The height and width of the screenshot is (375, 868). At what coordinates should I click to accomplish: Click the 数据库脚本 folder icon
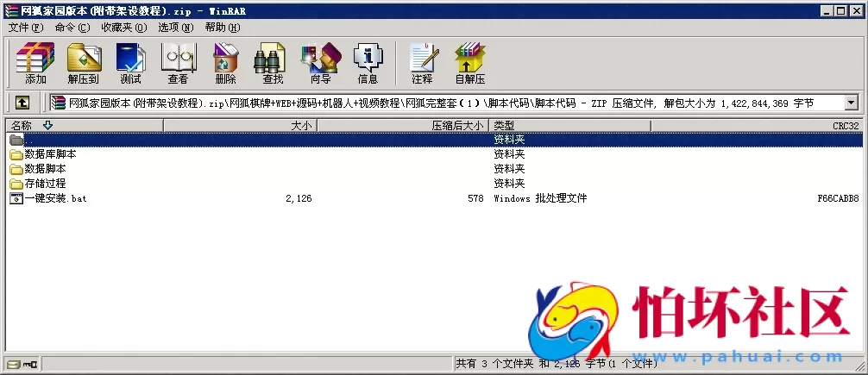coord(16,154)
